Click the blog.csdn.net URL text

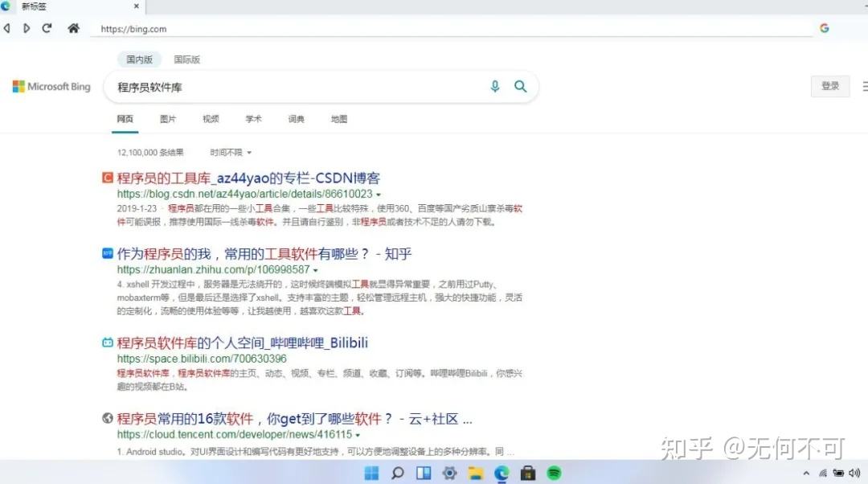[x=244, y=194]
